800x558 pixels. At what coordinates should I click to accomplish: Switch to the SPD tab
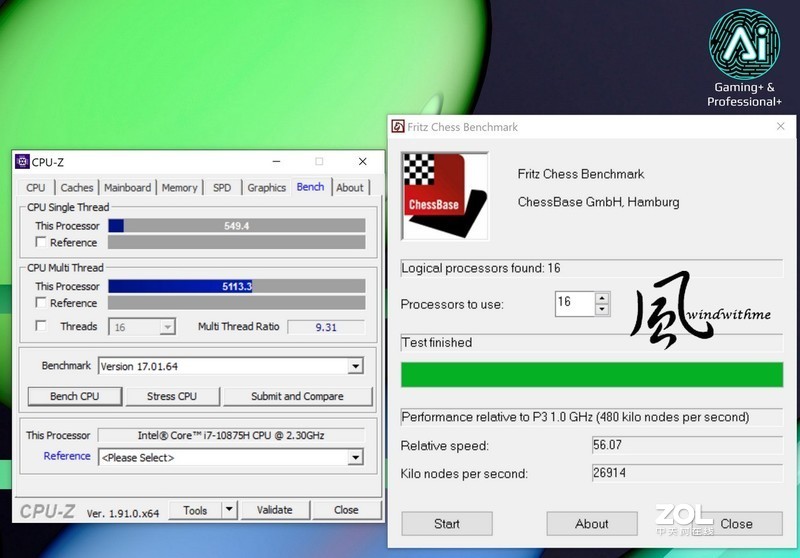222,188
